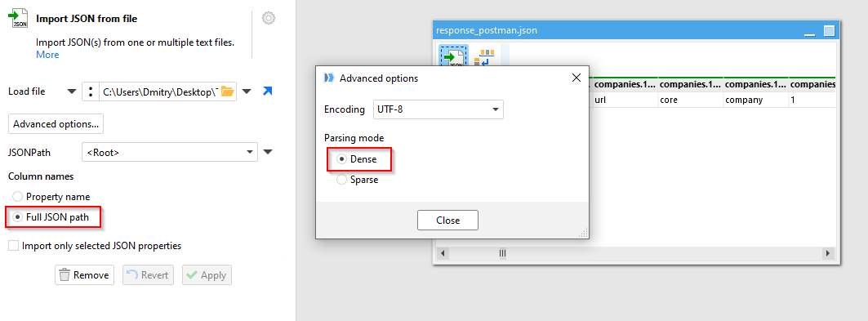Select the Sparse parsing mode
Viewport: 868px width, 321px height.
[358, 180]
